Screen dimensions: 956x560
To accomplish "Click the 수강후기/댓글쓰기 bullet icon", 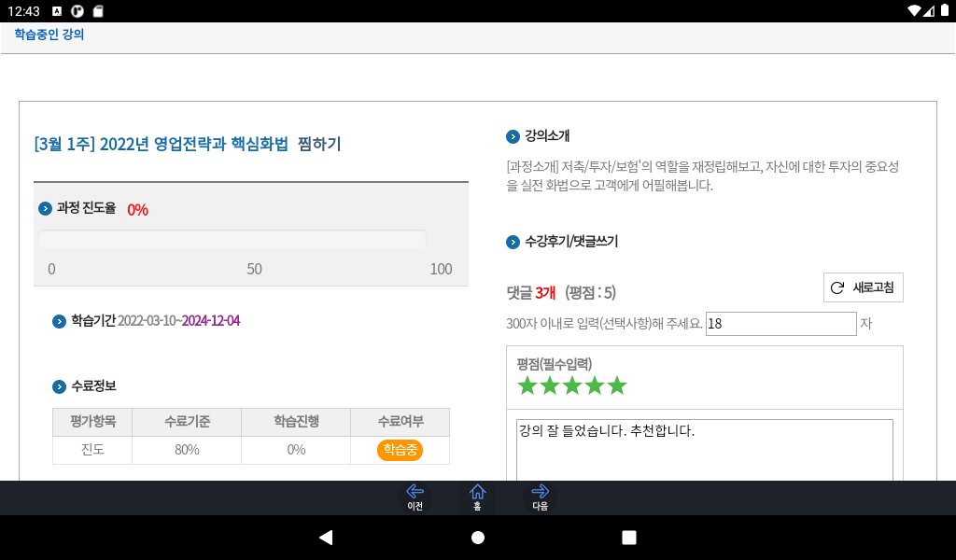I will tap(513, 243).
